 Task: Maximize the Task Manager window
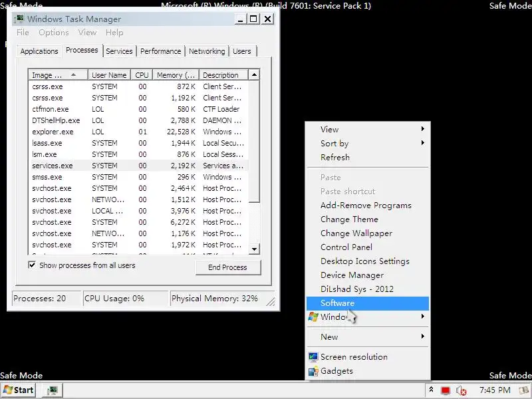[253, 19]
